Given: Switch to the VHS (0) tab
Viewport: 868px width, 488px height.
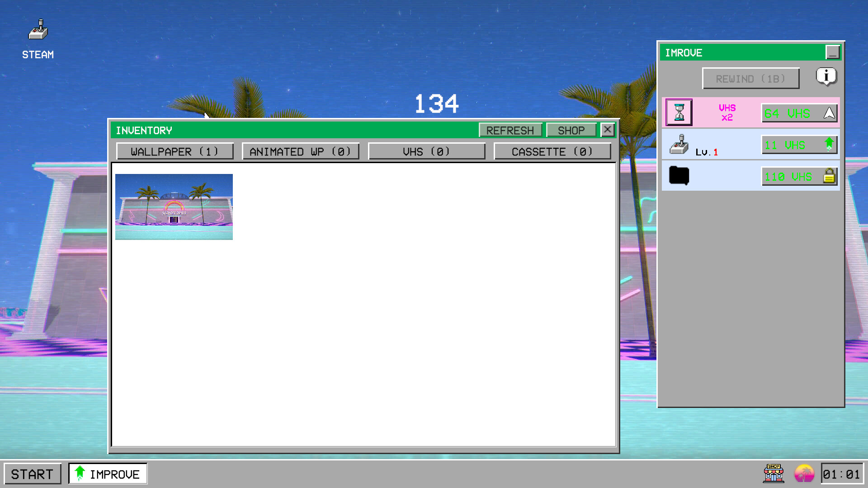Looking at the screenshot, I should (426, 151).
